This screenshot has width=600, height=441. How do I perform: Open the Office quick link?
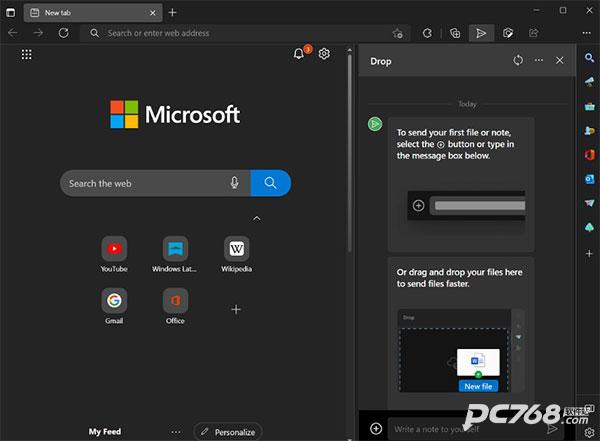[175, 306]
